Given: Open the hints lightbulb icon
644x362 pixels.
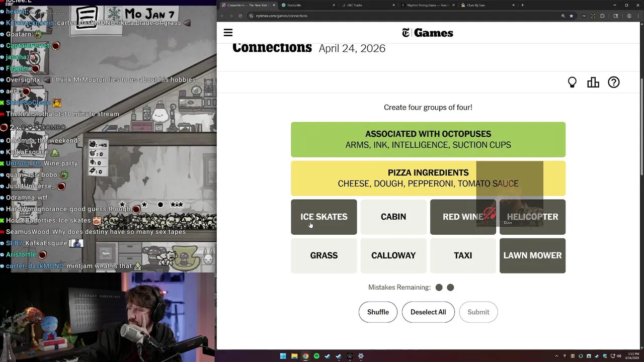Looking at the screenshot, I should point(572,82).
